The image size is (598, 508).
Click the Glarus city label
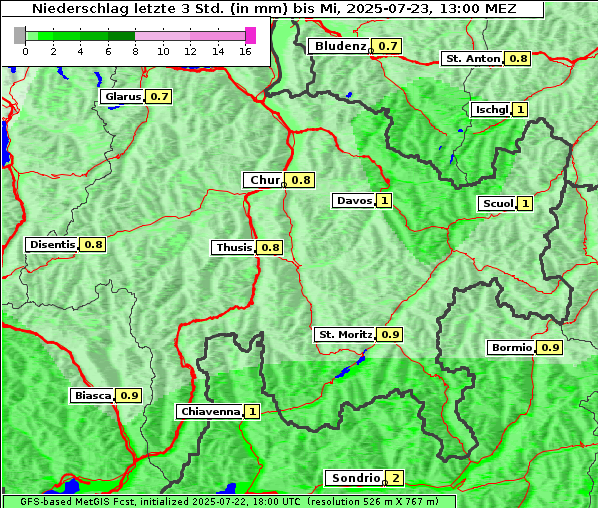122,96
